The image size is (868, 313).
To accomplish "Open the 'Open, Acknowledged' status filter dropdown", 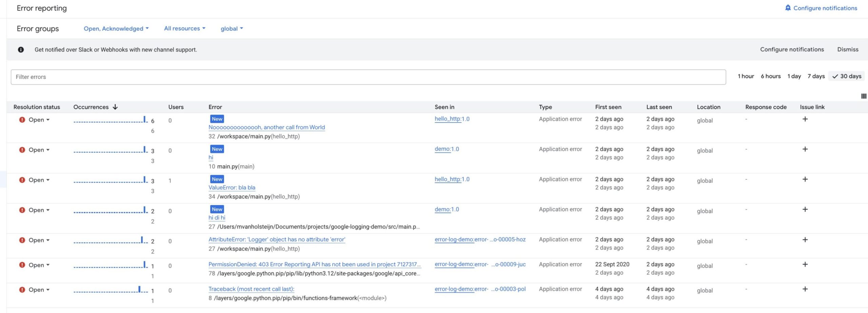I will click(x=116, y=28).
